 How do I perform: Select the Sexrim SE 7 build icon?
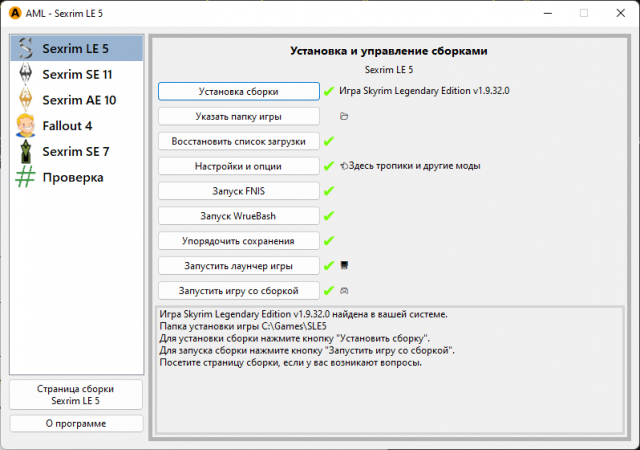pyautogui.click(x=26, y=152)
